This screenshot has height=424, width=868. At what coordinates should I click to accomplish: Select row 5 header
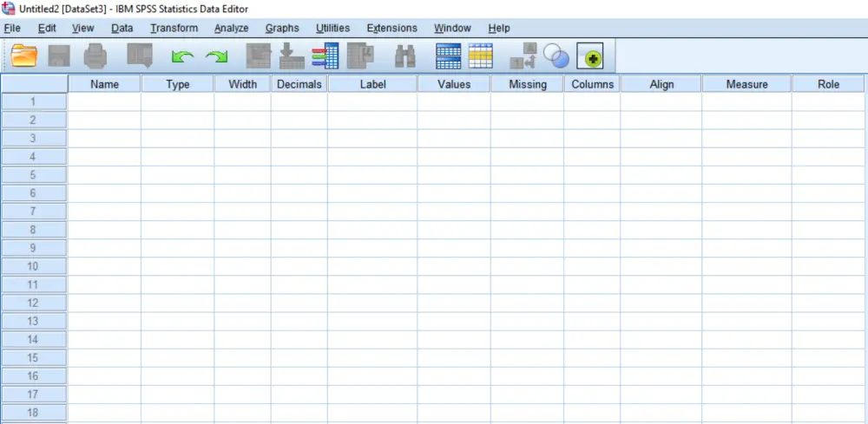[x=34, y=174]
